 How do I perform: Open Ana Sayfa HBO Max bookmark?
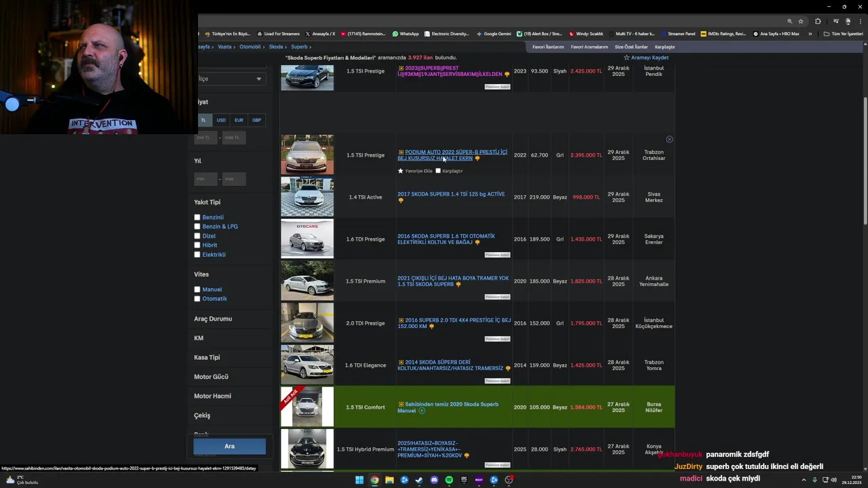coord(776,34)
